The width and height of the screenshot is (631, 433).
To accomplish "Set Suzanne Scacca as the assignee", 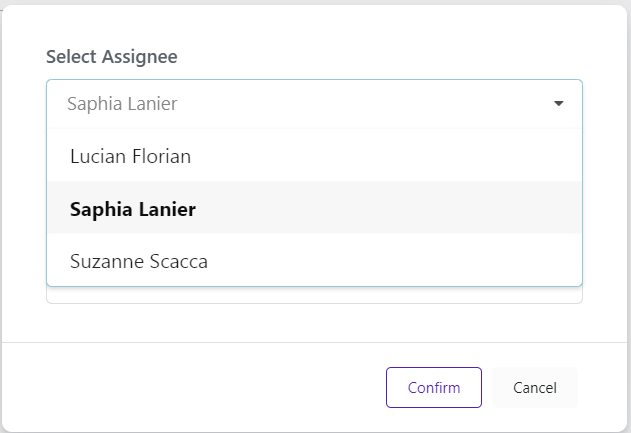I will pyautogui.click(x=137, y=261).
